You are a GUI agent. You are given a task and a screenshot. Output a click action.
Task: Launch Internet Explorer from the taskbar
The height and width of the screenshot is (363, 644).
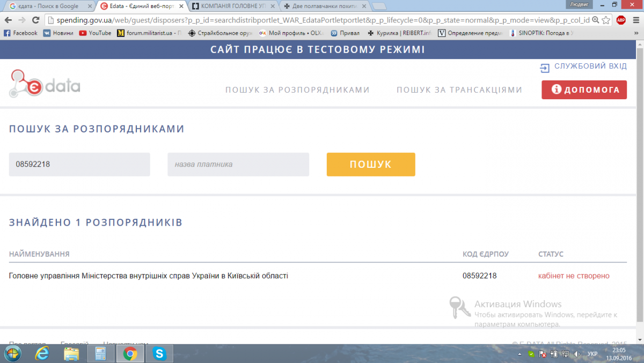42,354
